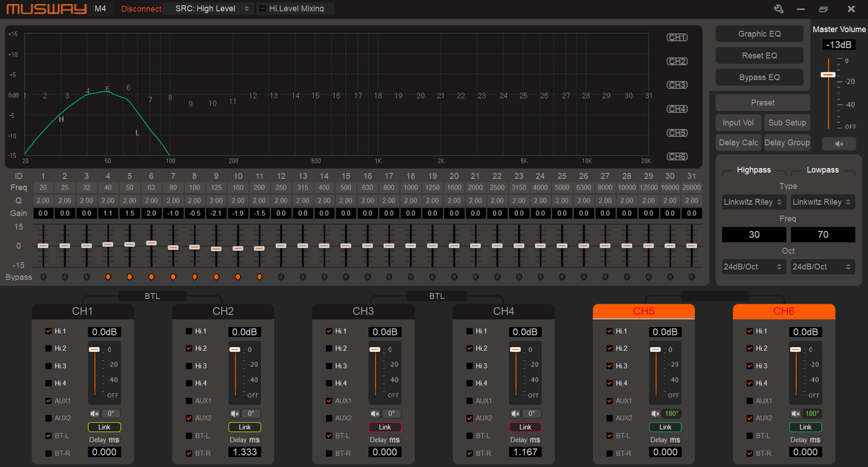868x467 pixels.
Task: Select CH3 curve label beside graph
Action: 677,85
